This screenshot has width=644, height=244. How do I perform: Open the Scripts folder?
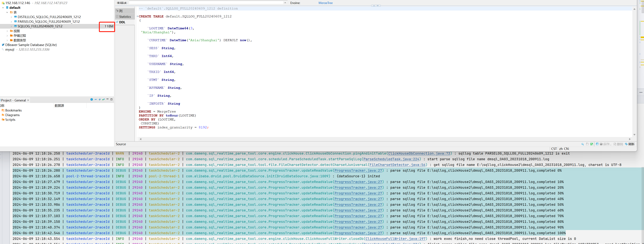(x=10, y=119)
